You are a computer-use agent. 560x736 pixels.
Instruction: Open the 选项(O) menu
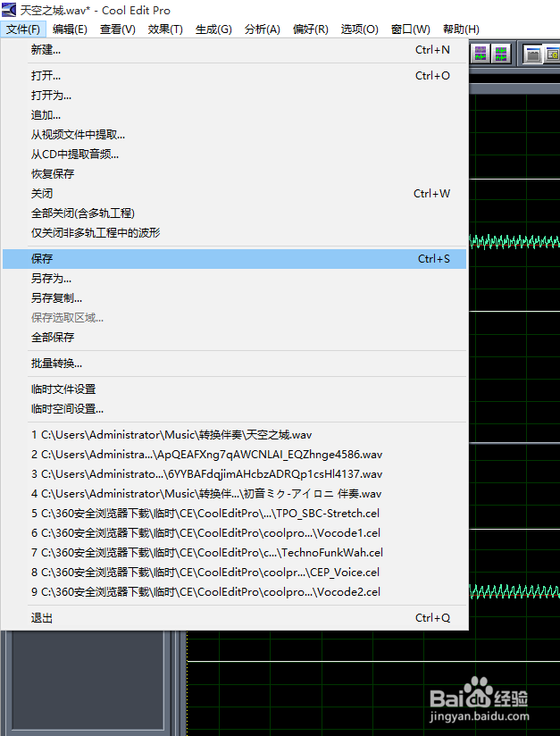coord(360,29)
